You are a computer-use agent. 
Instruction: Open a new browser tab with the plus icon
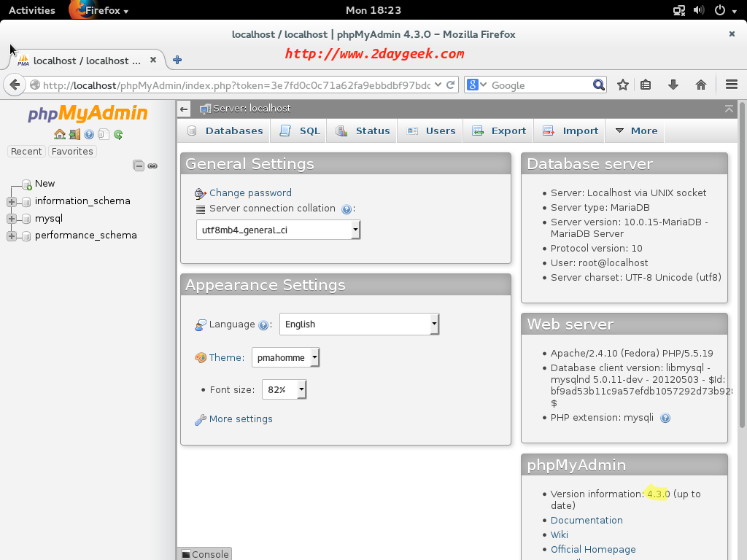click(x=177, y=60)
